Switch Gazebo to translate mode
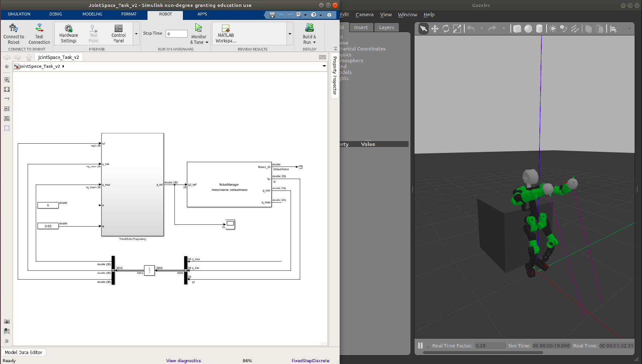The image size is (642, 364). [435, 29]
